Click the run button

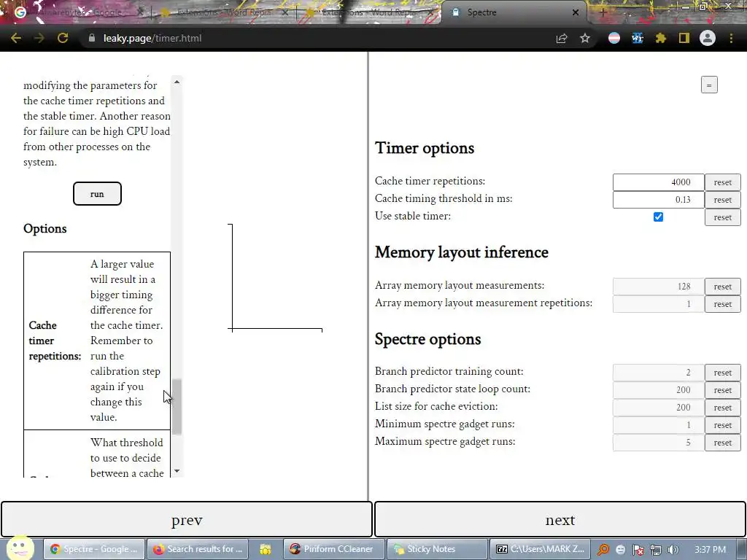tap(97, 194)
